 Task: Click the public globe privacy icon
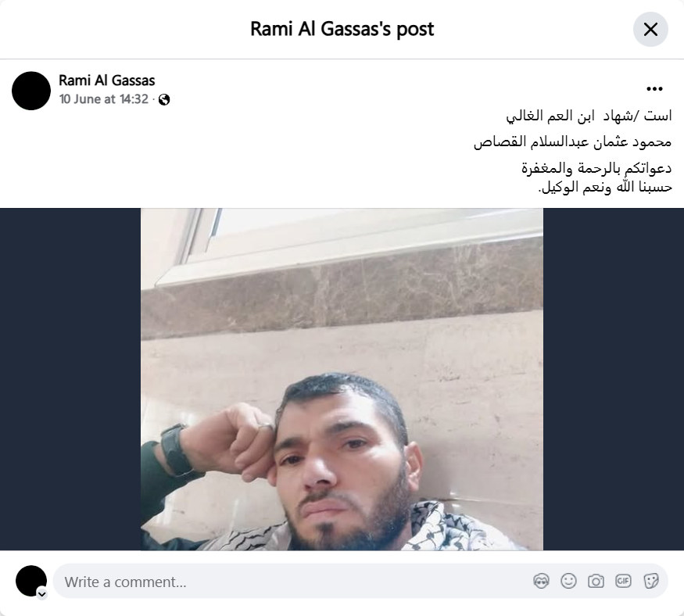[164, 100]
